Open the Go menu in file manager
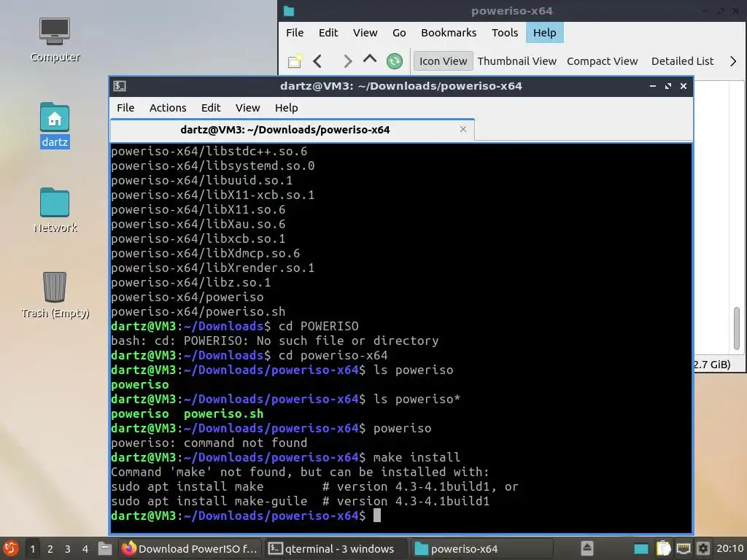The image size is (747, 560). pyautogui.click(x=399, y=32)
